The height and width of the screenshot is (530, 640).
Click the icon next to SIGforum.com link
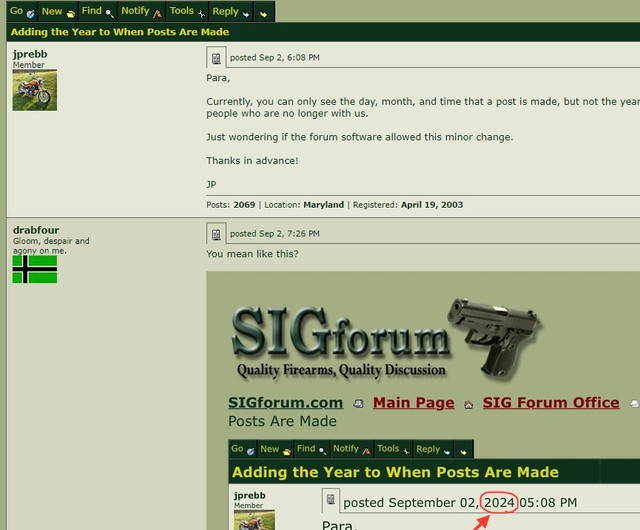358,404
